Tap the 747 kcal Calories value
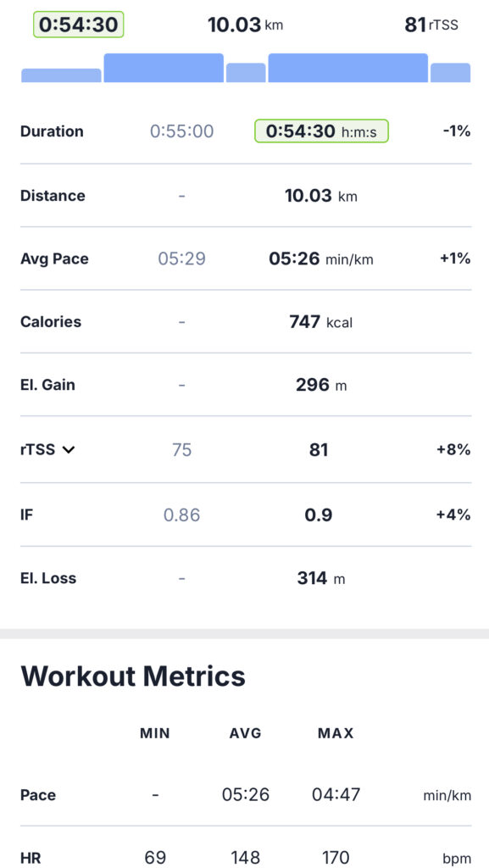This screenshot has width=489, height=868. pos(321,321)
